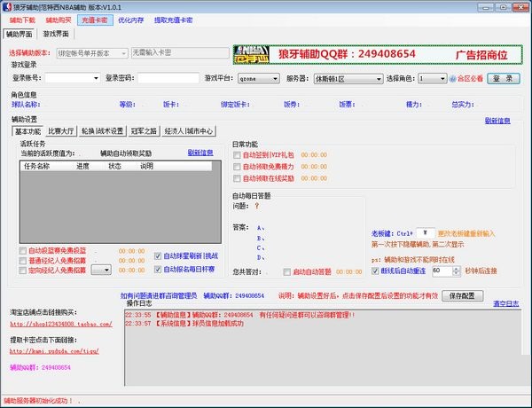Open the 辅助下载 menu item
The width and height of the screenshot is (532, 408).
22,20
